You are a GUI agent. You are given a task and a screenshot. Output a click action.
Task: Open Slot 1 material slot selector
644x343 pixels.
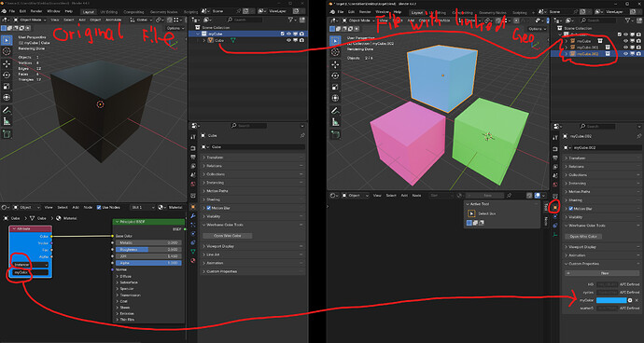coord(143,208)
